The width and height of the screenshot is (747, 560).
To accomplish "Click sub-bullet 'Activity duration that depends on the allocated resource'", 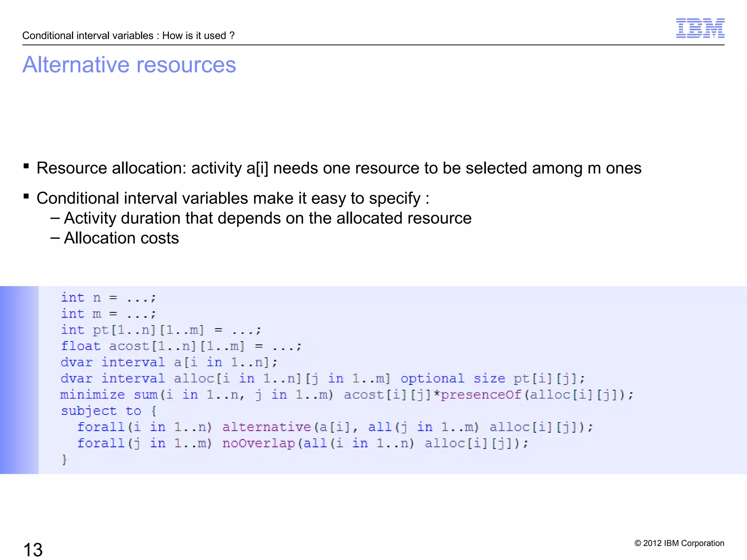I will point(268,218).
